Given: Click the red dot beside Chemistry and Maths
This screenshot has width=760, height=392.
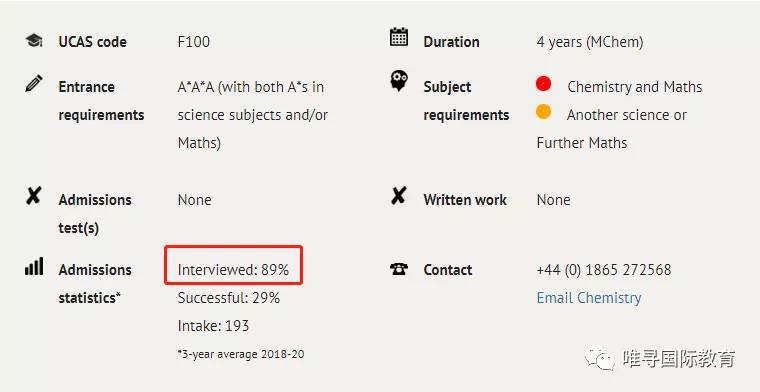Looking at the screenshot, I should coord(543,84).
